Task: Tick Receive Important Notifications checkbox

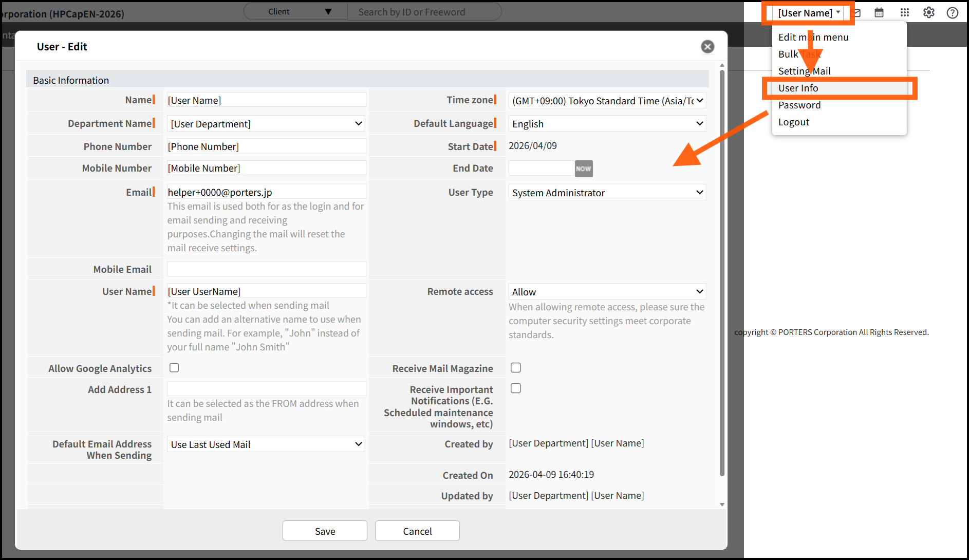Action: point(516,388)
